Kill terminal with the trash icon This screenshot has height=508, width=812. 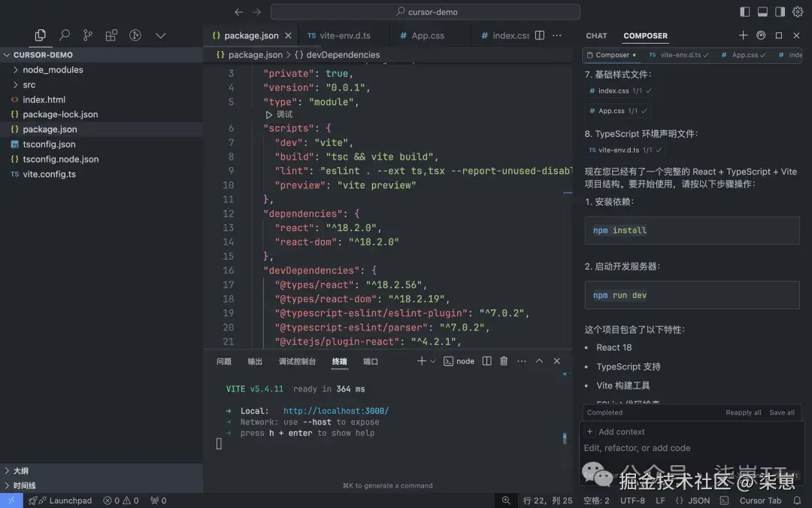coord(503,360)
